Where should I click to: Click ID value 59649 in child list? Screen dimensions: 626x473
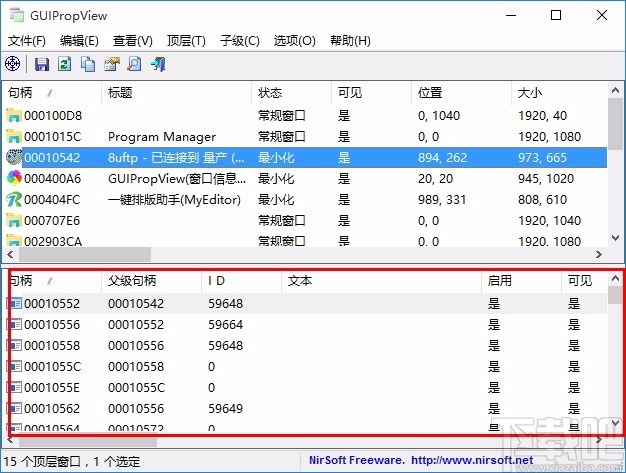pyautogui.click(x=226, y=409)
